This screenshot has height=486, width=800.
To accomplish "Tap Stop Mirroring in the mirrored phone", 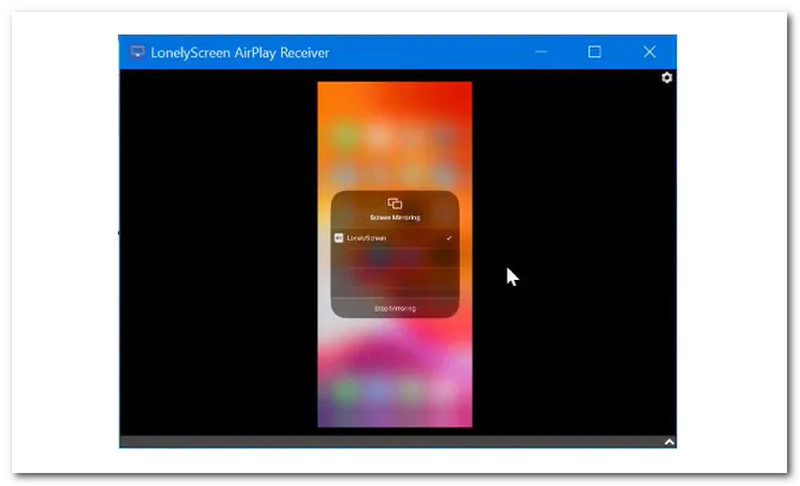I will coord(395,309).
